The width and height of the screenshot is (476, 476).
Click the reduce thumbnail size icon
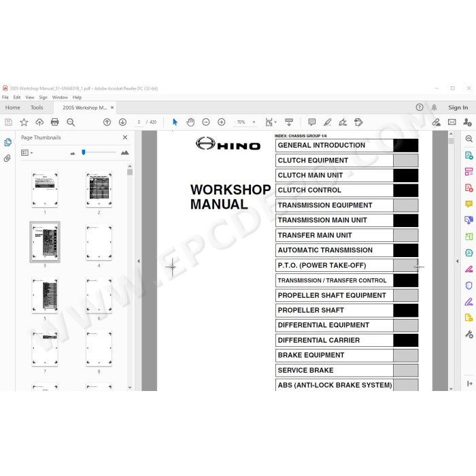73,153
